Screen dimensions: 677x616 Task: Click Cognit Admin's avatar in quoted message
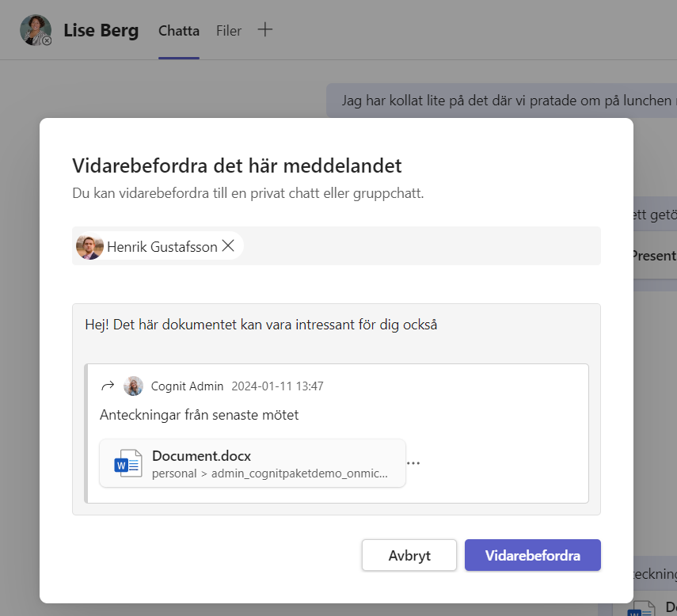(133, 386)
